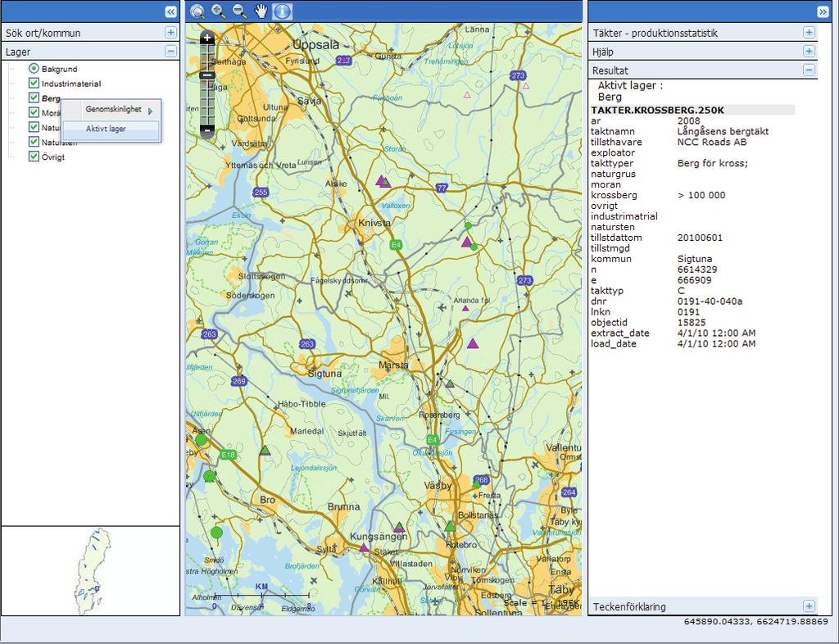Click the green triangle marker above Rotebro

[x=451, y=527]
